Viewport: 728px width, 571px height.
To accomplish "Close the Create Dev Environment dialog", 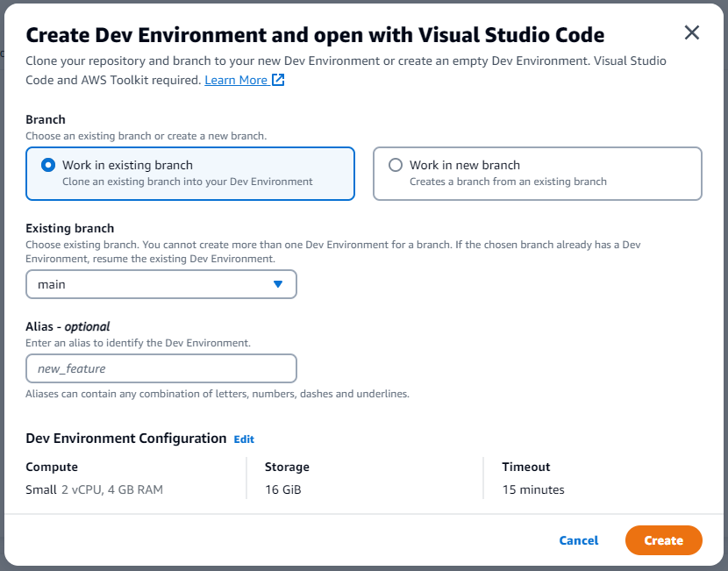I will [x=692, y=32].
